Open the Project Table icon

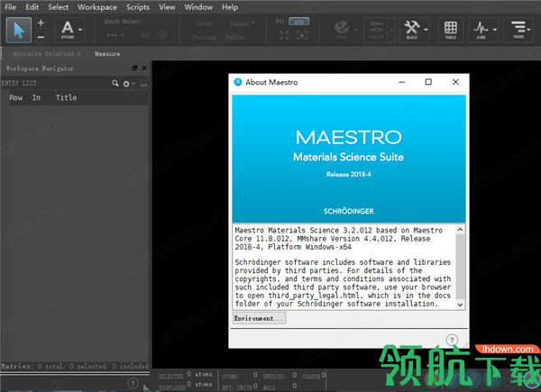(450, 30)
